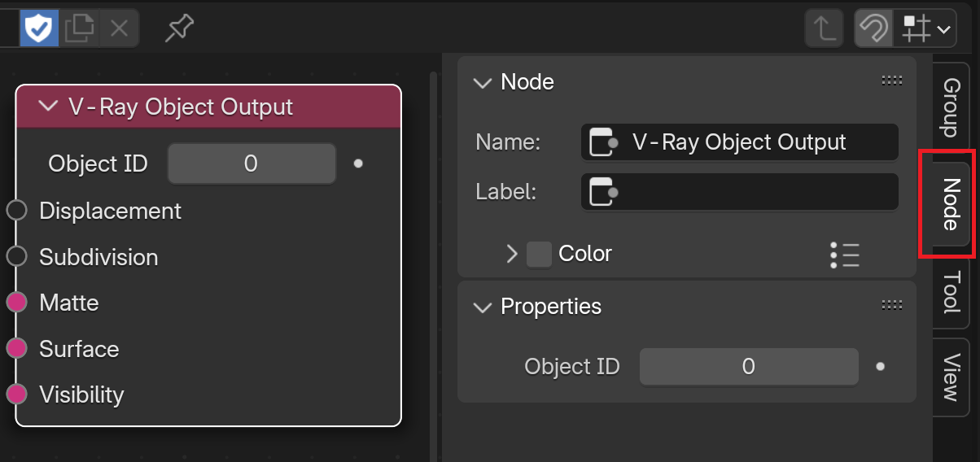
Task: Click the Surface input socket
Action: pyautogui.click(x=17, y=349)
